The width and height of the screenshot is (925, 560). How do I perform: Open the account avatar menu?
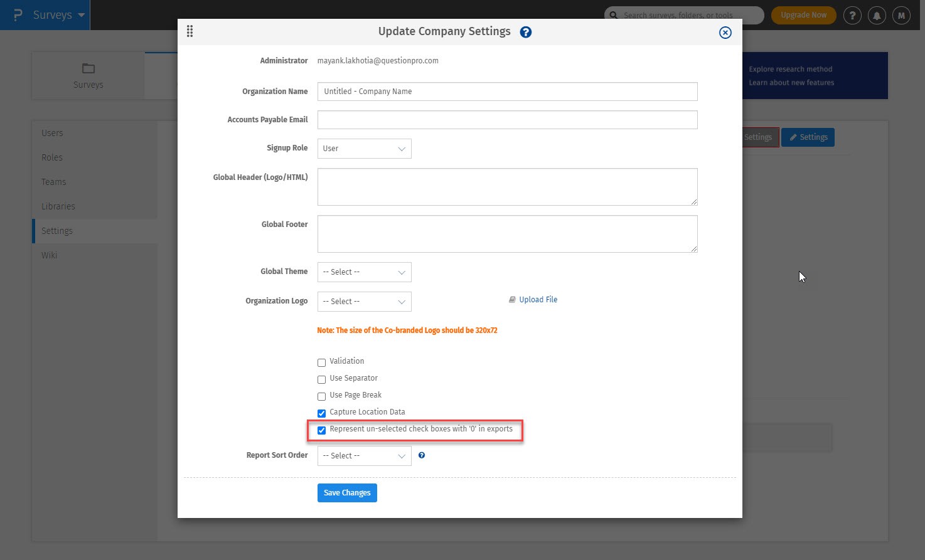click(901, 15)
